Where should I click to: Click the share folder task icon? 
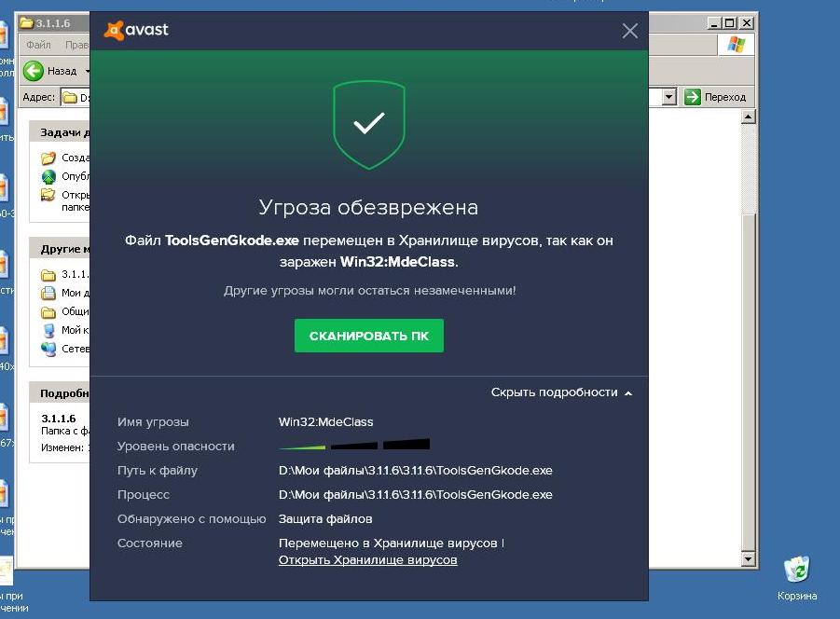(x=48, y=195)
